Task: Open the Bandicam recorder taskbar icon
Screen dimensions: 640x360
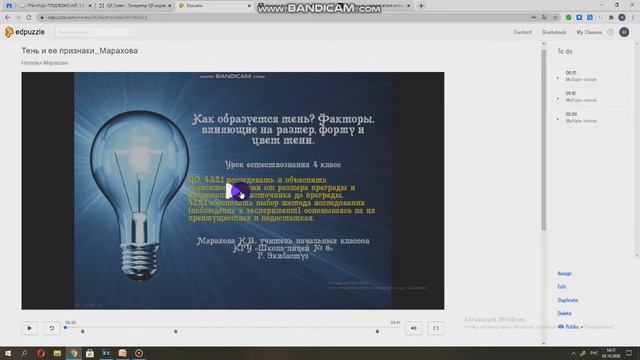Action: click(139, 353)
